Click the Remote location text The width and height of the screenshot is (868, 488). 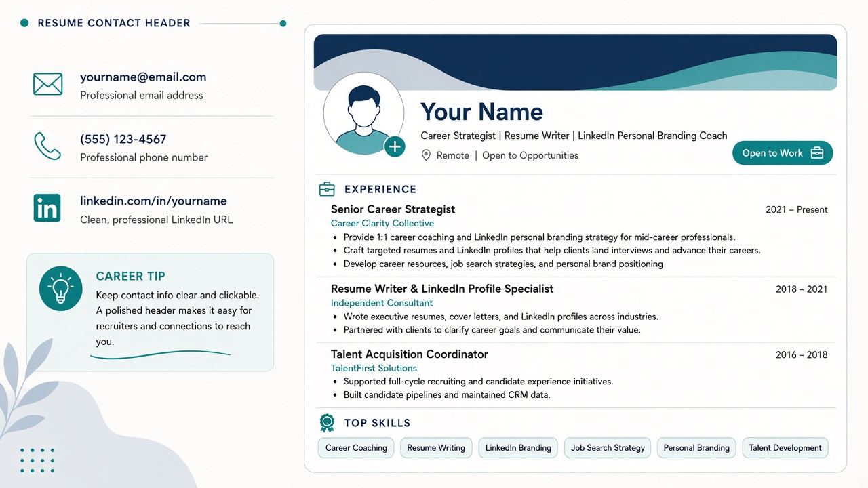pyautogui.click(x=453, y=156)
